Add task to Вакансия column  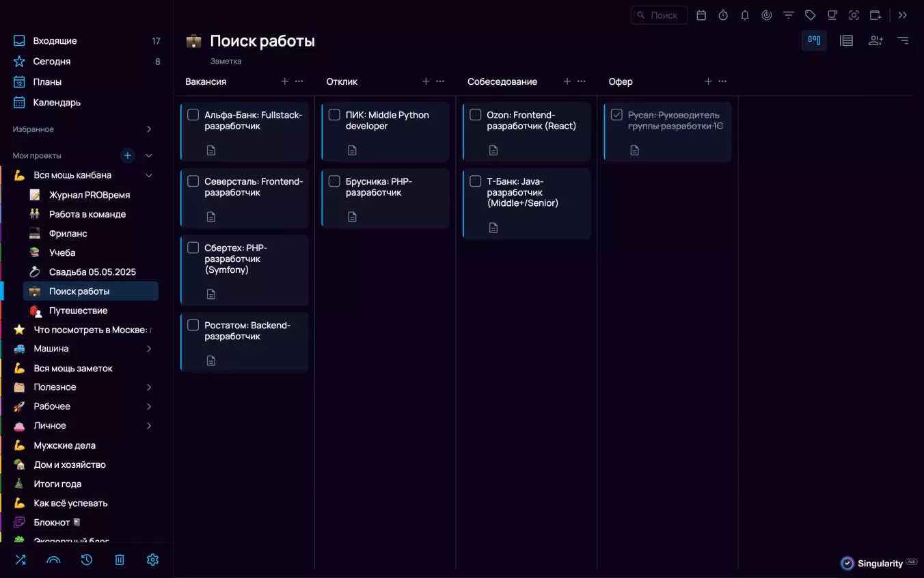click(285, 81)
